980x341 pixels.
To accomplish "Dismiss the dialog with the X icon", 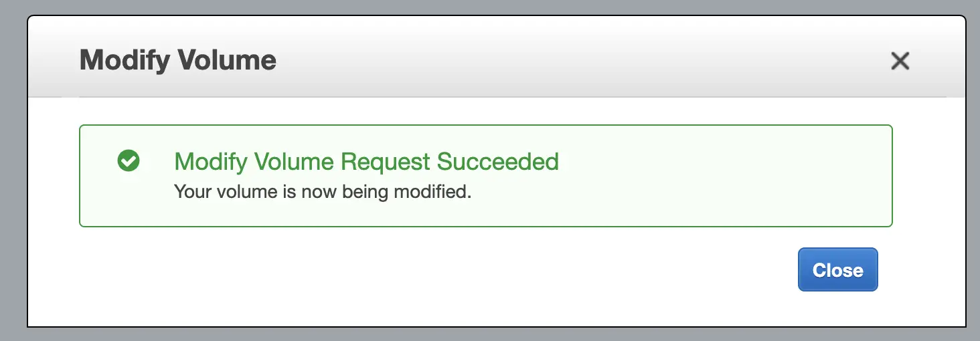I will tap(900, 62).
